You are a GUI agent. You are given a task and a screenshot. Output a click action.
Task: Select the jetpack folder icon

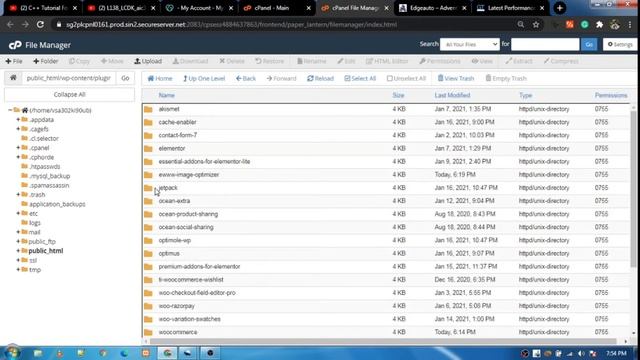point(148,188)
